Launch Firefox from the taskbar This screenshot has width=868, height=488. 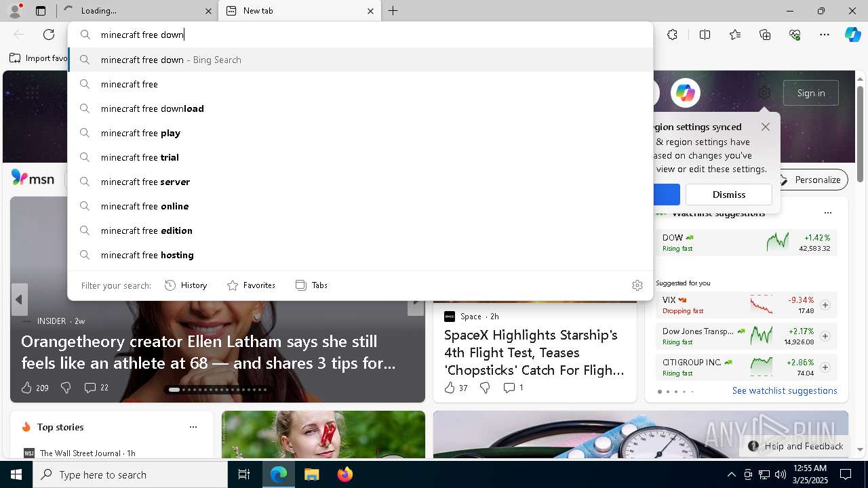pyautogui.click(x=345, y=474)
